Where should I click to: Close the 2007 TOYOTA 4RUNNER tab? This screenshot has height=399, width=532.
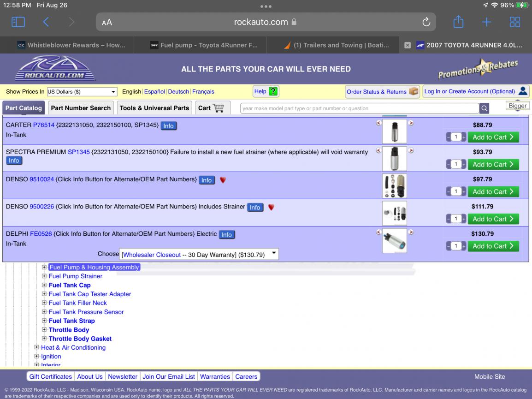(x=408, y=45)
